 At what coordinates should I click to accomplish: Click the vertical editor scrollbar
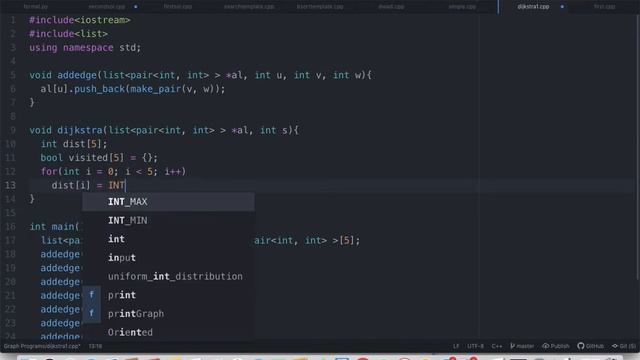638,147
